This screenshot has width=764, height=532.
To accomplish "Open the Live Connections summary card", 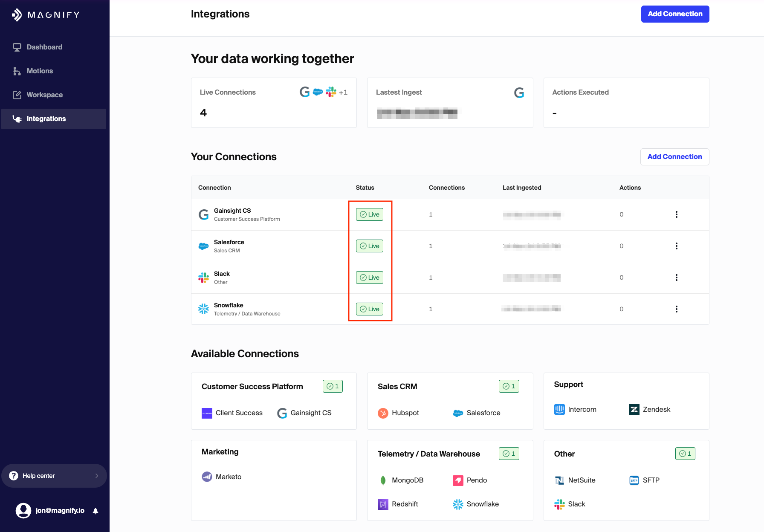I will [274, 103].
